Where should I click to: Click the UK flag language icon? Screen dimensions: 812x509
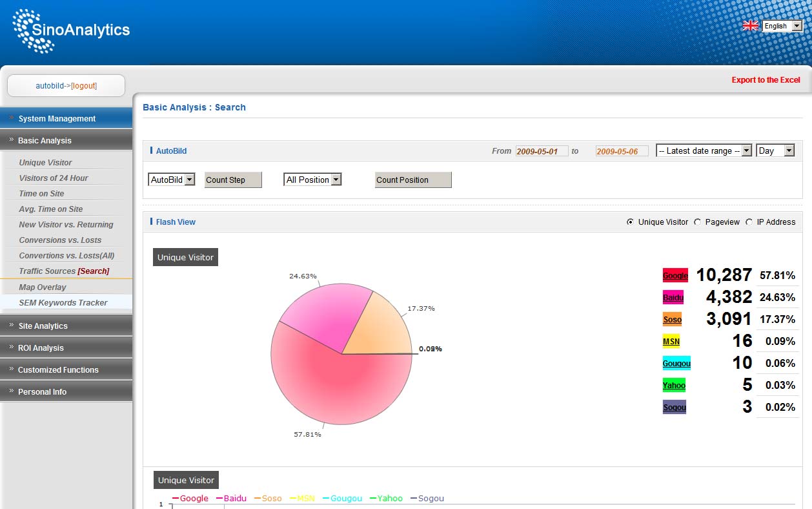click(x=750, y=26)
